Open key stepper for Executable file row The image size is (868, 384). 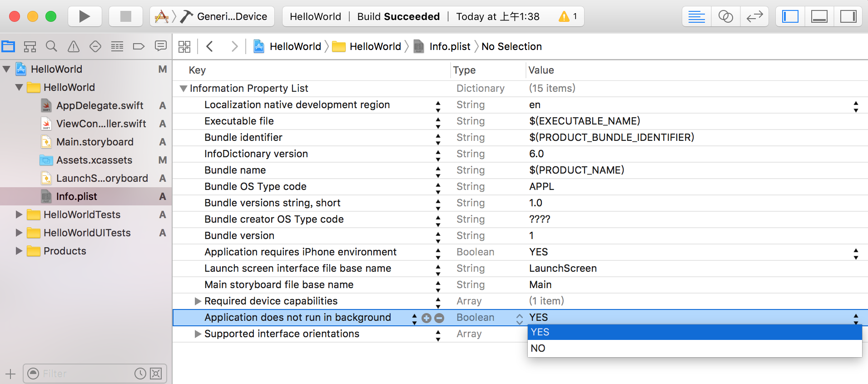(x=438, y=123)
